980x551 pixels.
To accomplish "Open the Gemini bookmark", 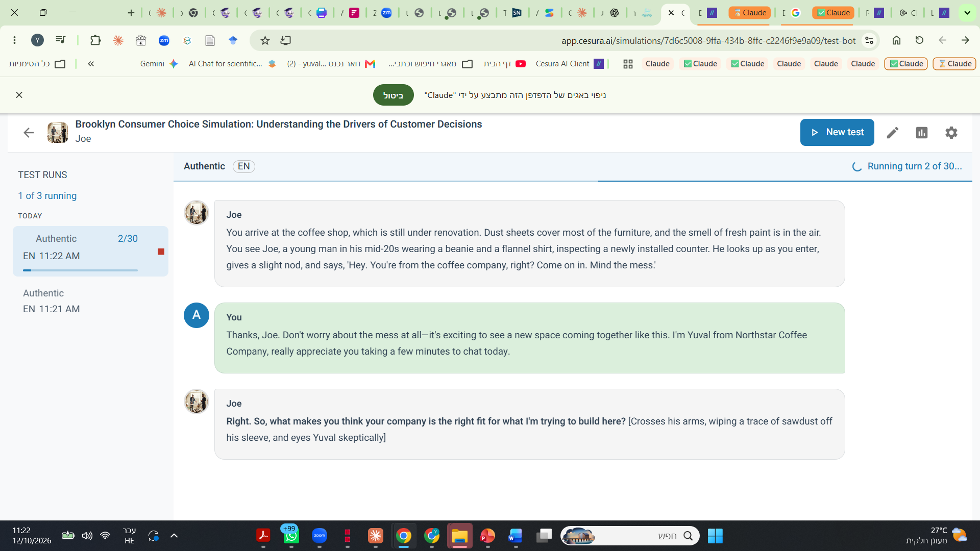I will coord(159,64).
